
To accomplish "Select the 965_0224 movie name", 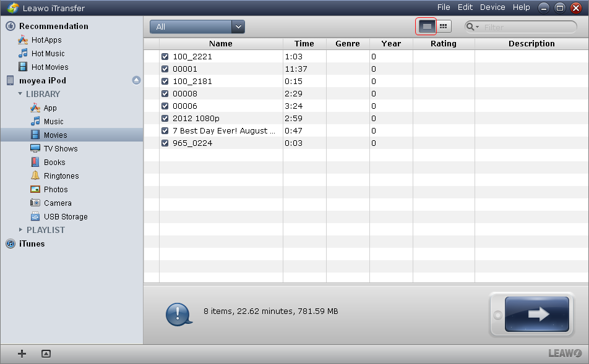I will pyautogui.click(x=192, y=143).
